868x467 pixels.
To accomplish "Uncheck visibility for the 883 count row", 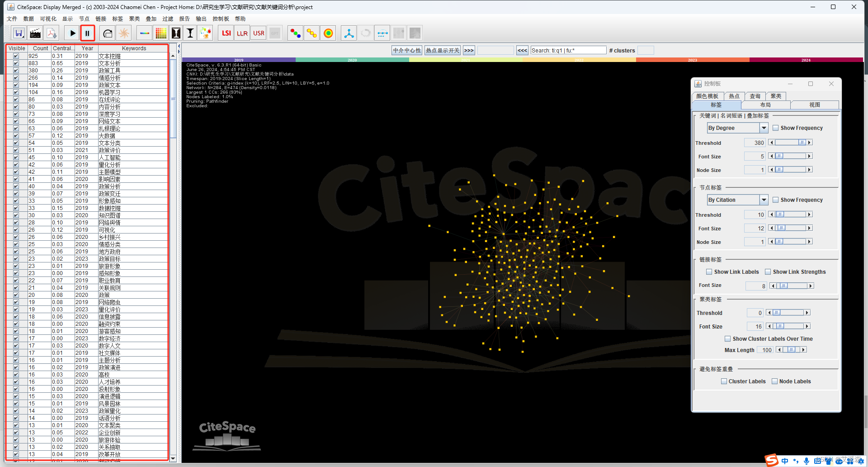I will (16, 63).
